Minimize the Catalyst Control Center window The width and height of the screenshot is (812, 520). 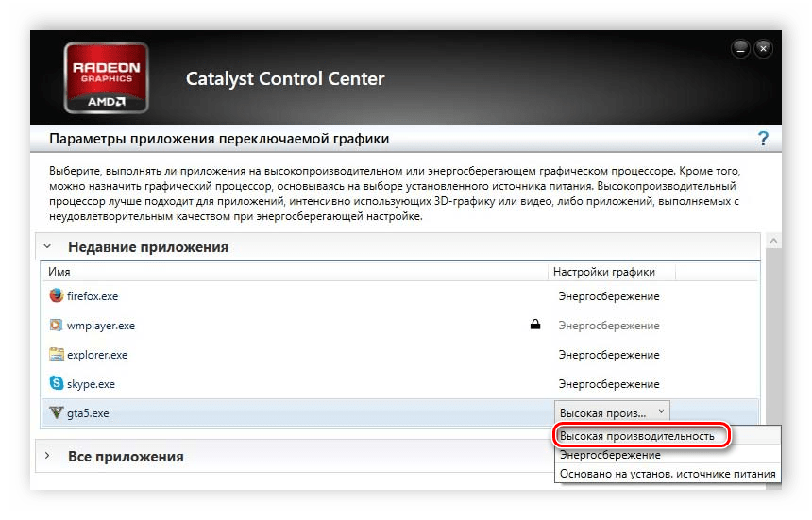coord(742,48)
